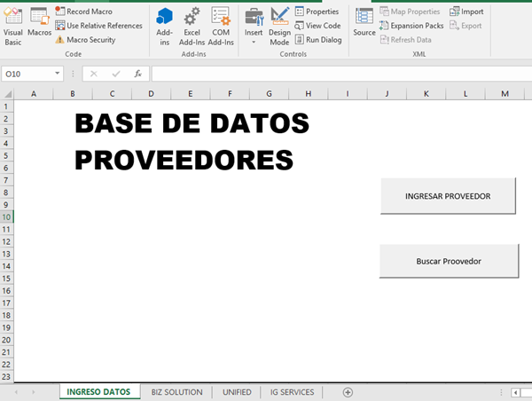This screenshot has width=532, height=401.
Task: Add a new sheet with plus button
Action: [348, 392]
